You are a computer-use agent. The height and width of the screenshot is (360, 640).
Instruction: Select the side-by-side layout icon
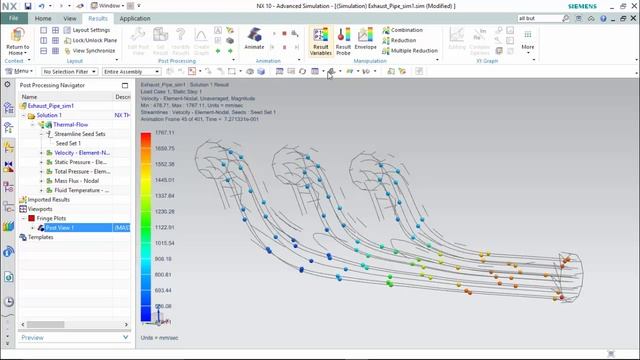44,40
